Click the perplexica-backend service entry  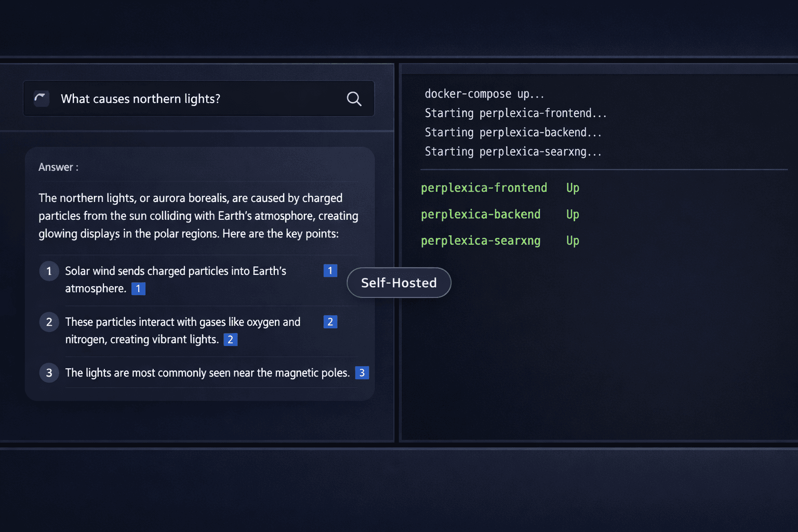point(481,214)
